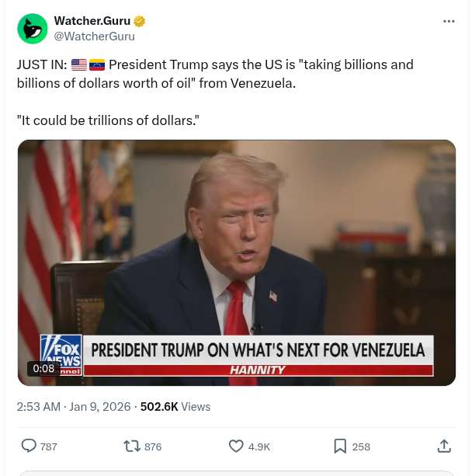Click the 0:08 video duration badge
472x476 pixels.
[44, 368]
